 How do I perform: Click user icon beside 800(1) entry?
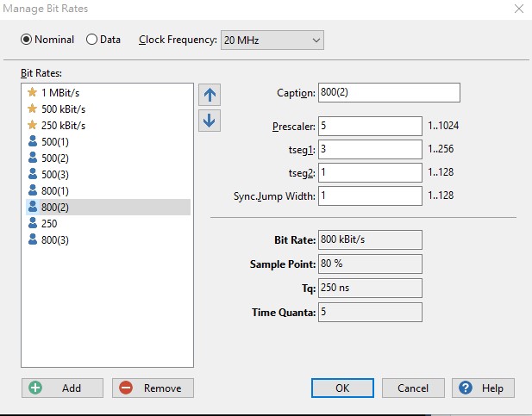[33, 189]
